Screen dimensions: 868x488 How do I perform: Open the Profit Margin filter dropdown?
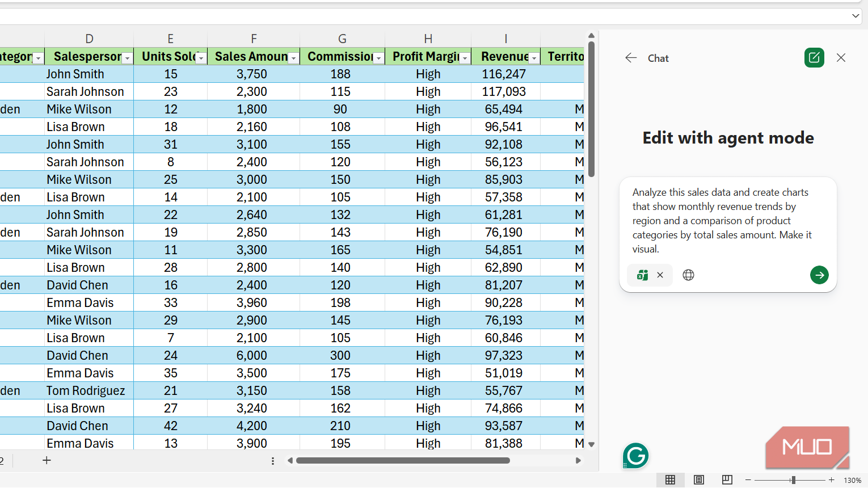point(465,58)
